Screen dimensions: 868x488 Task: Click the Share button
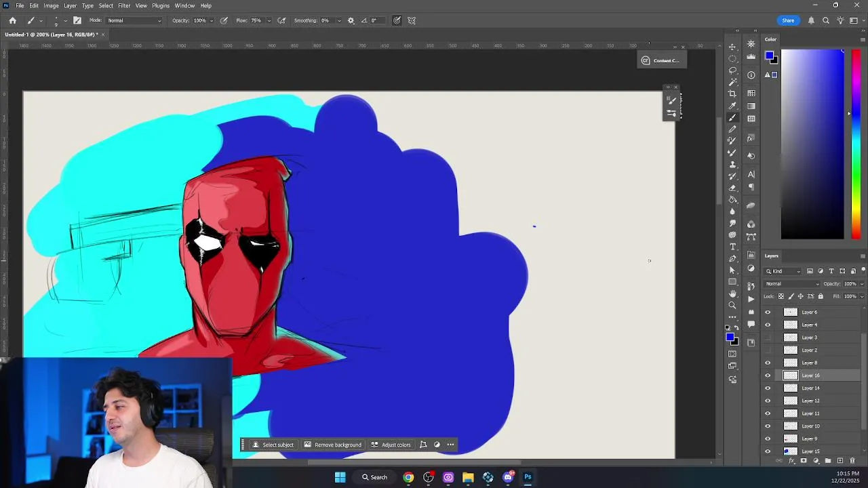(x=788, y=20)
